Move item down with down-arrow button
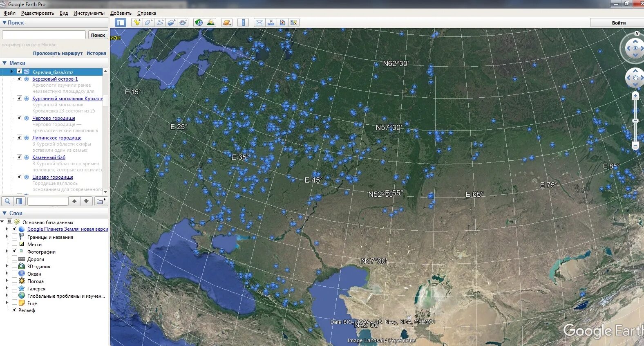The width and height of the screenshot is (644, 346). pyautogui.click(x=86, y=201)
